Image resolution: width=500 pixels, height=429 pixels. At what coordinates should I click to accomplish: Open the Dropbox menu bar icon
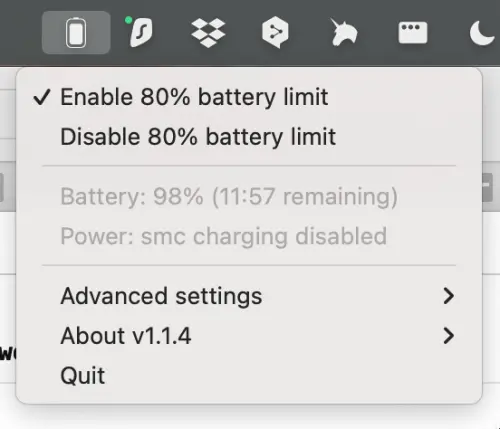208,33
